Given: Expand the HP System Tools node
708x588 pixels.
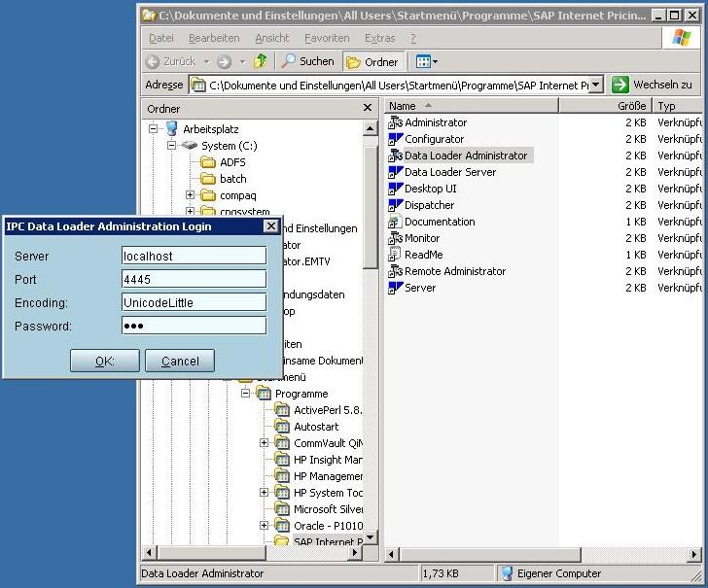Looking at the screenshot, I should (265, 493).
